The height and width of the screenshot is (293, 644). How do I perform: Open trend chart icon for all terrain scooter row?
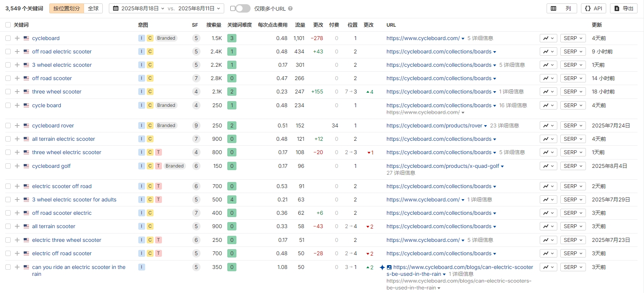click(548, 226)
